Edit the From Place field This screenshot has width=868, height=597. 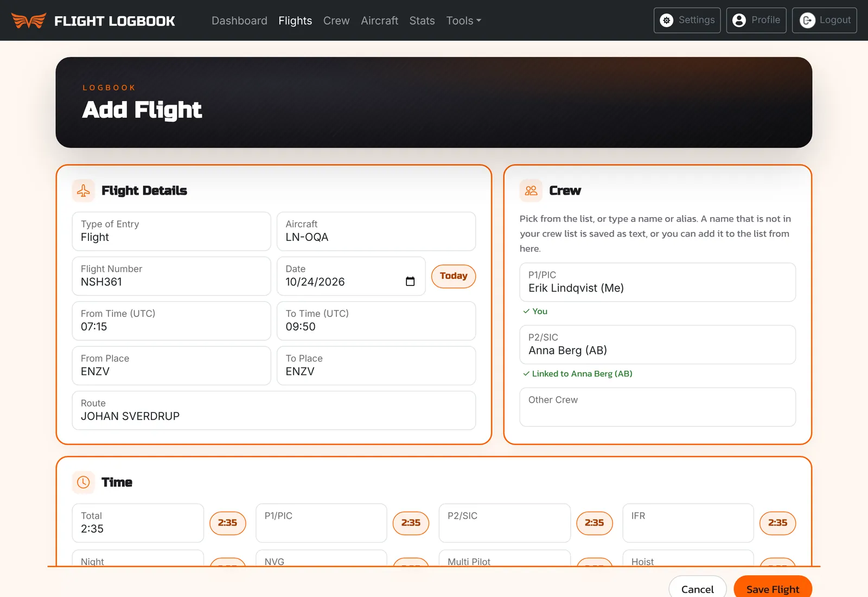tap(171, 366)
